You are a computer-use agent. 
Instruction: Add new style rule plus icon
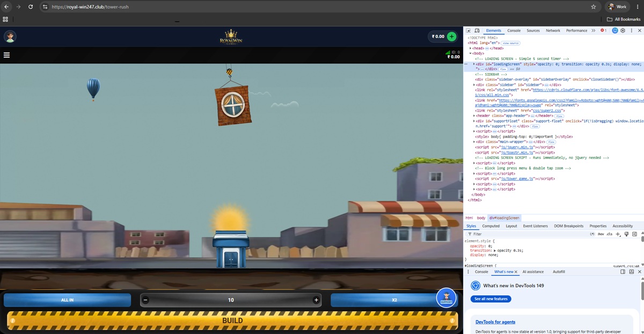(x=618, y=234)
